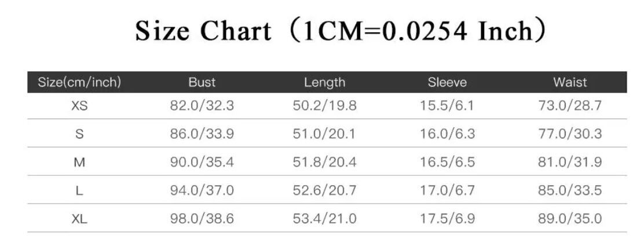Click the XS bust value 82.0/32.3
Image resolution: width=644 pixels, height=236 pixels.
click(x=202, y=106)
